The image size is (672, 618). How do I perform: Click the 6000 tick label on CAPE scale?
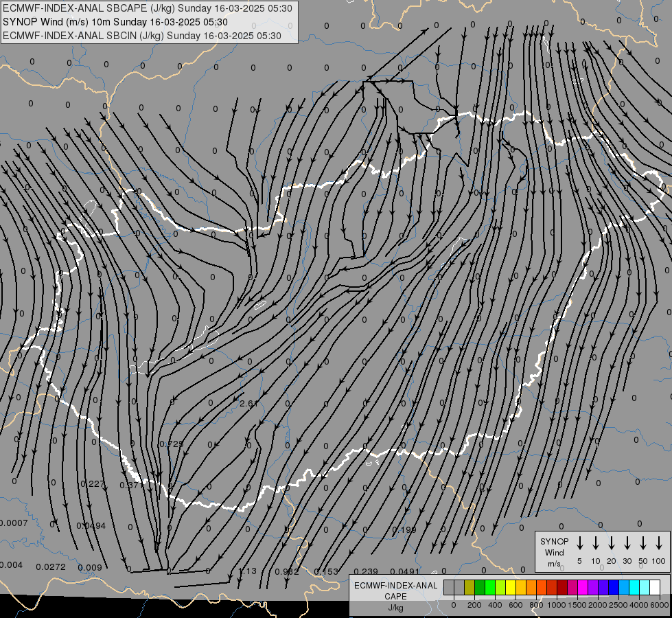(660, 605)
